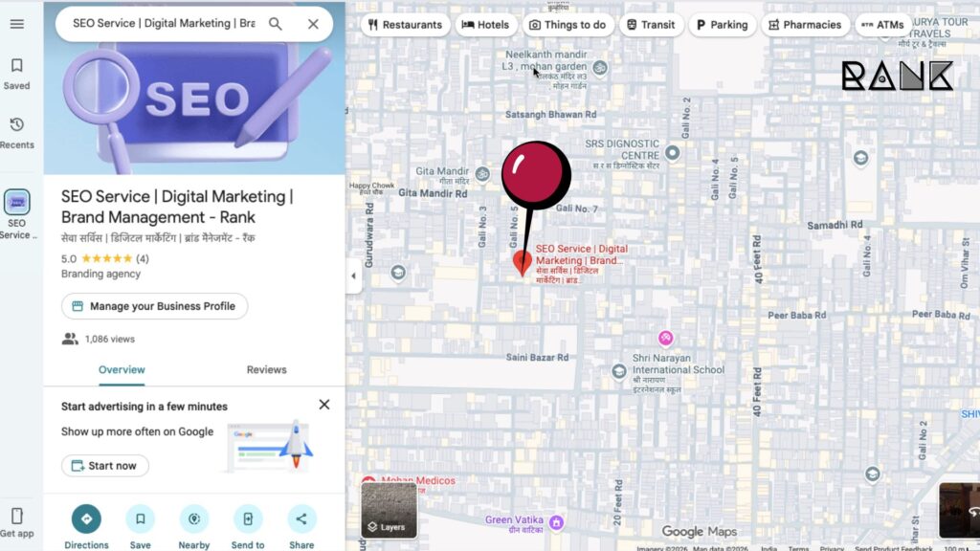Click the Neelkanth mandir temple marker
The image size is (980, 551).
point(599,68)
